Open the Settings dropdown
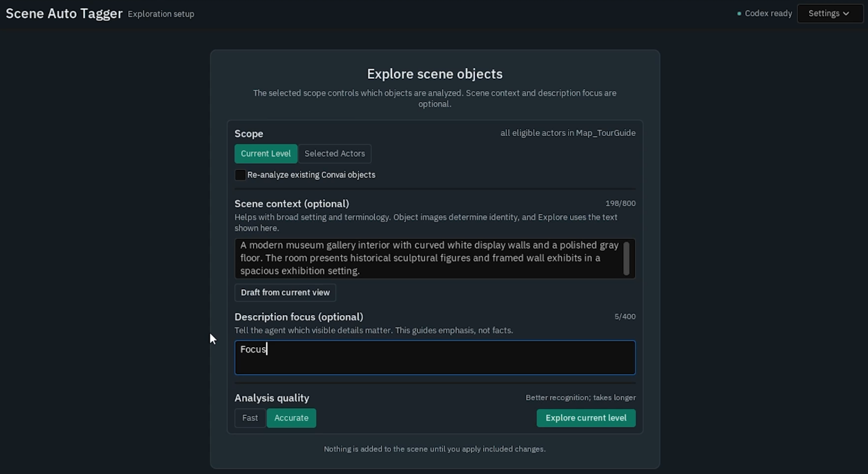 click(x=830, y=14)
